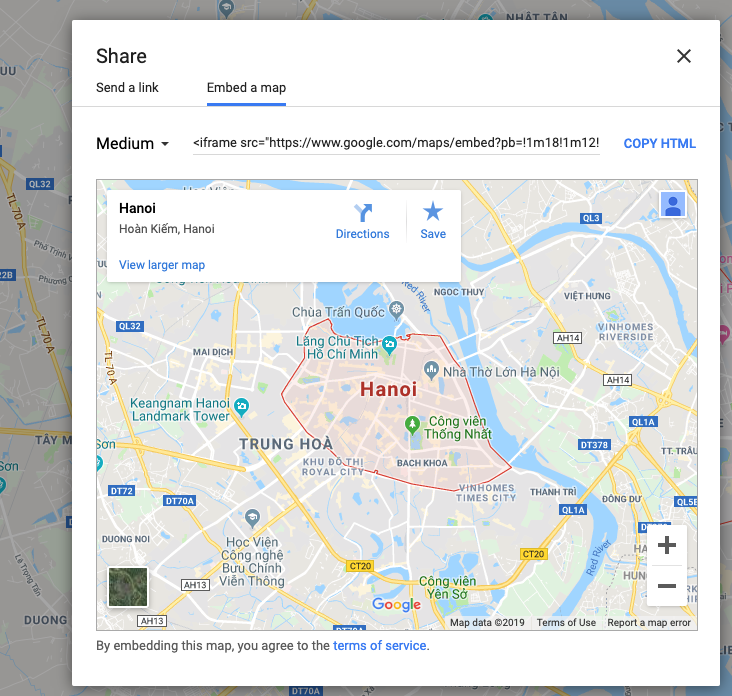Click the VIỆT HƯNG label
Viewport: 732px width, 696px height.
click(587, 296)
